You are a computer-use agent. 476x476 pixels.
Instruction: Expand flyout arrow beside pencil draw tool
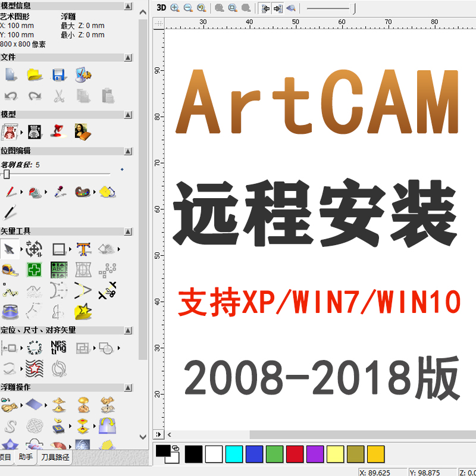(x=21, y=192)
